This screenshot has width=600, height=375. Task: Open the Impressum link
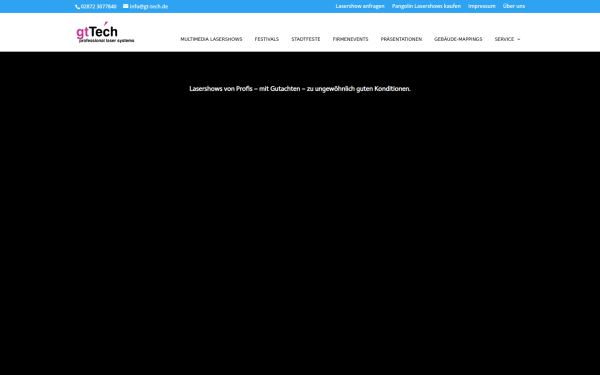tap(482, 6)
